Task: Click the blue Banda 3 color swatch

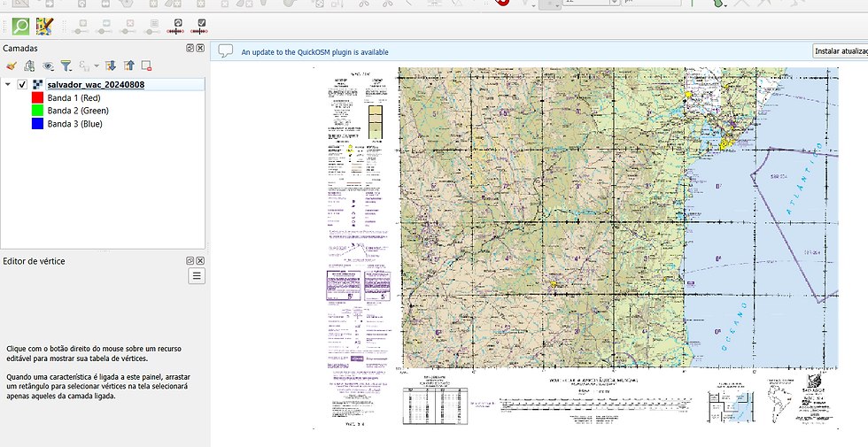Action: coord(37,124)
